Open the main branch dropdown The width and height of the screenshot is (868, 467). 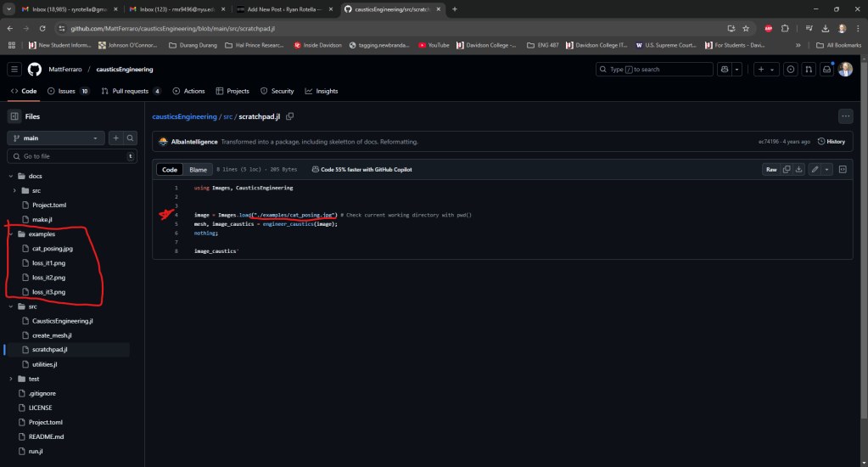pyautogui.click(x=56, y=138)
